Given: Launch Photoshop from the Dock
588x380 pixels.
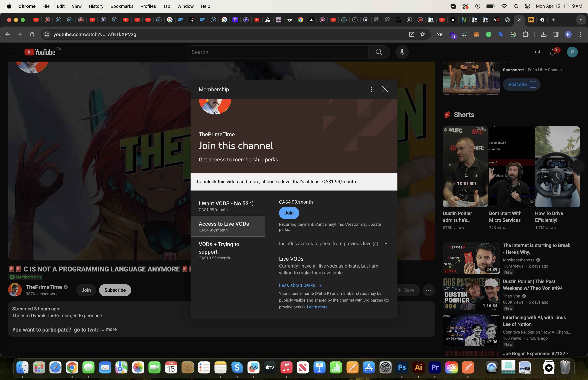Looking at the screenshot, I should click(x=402, y=367).
